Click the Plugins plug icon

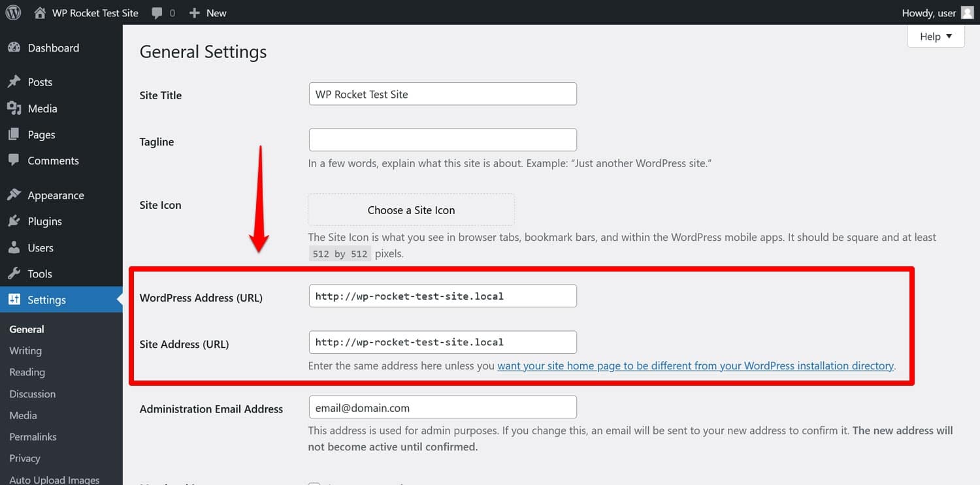tap(14, 221)
